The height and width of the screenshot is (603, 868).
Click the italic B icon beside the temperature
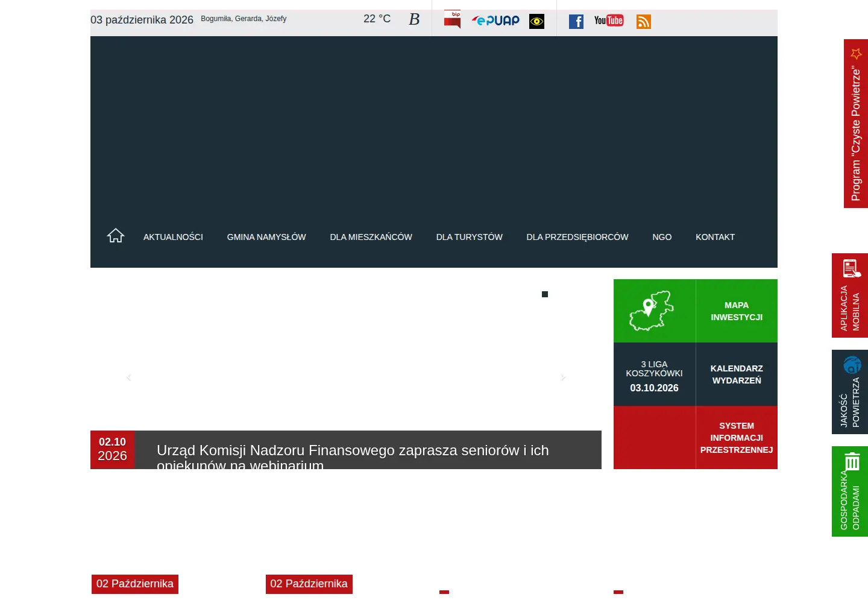[414, 19]
